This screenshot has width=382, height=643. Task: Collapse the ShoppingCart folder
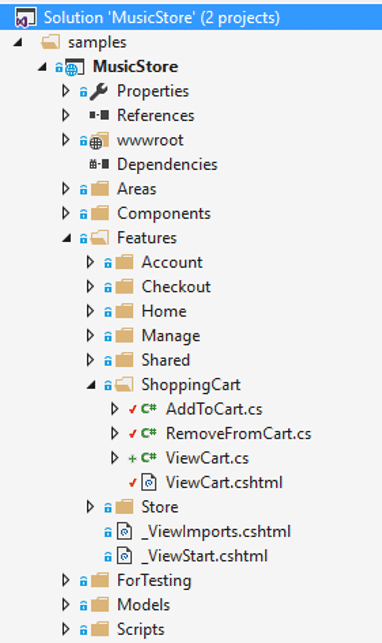91,385
